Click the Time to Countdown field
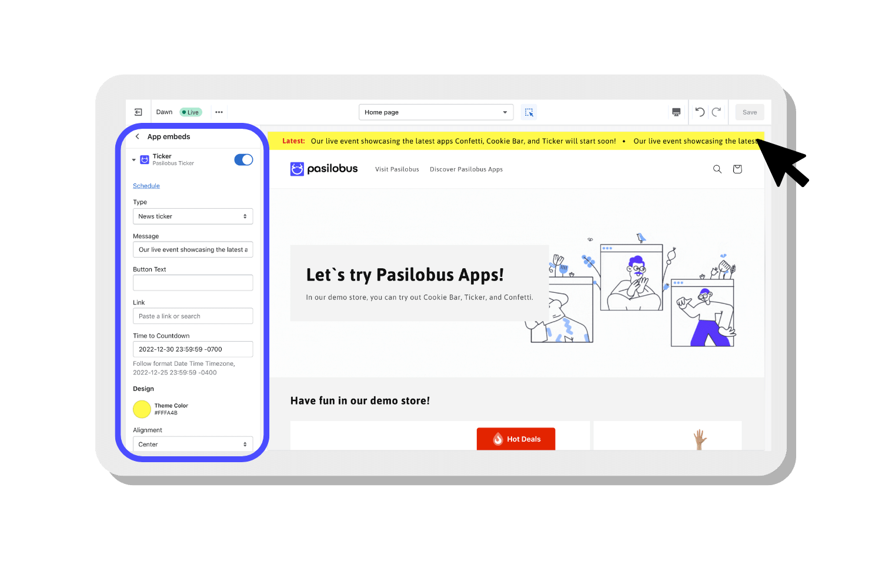The image size is (882, 588). 193,349
